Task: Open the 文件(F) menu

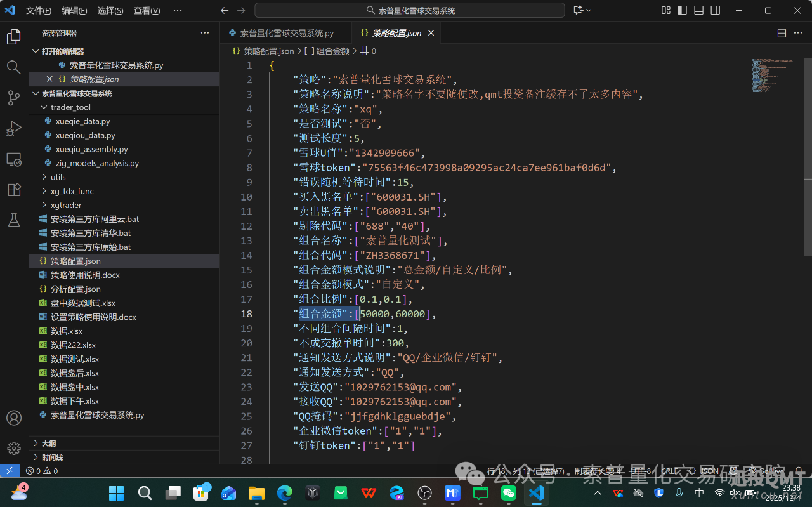Action: coord(39,11)
